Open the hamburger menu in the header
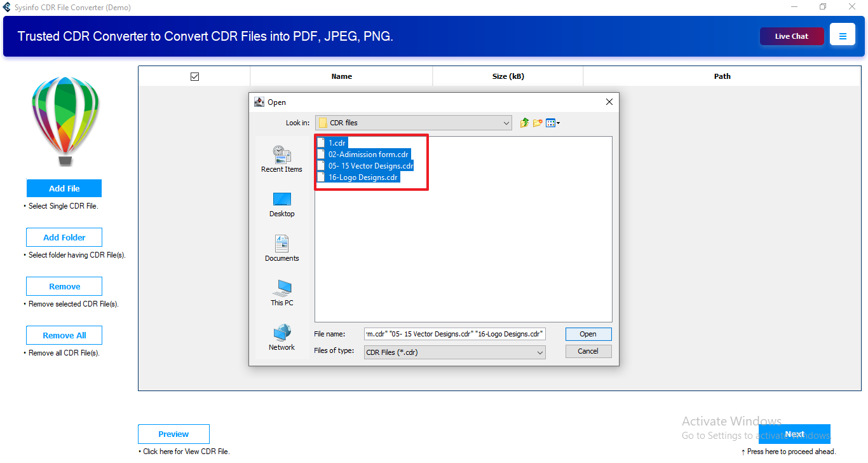This screenshot has width=868, height=463. 843,36
